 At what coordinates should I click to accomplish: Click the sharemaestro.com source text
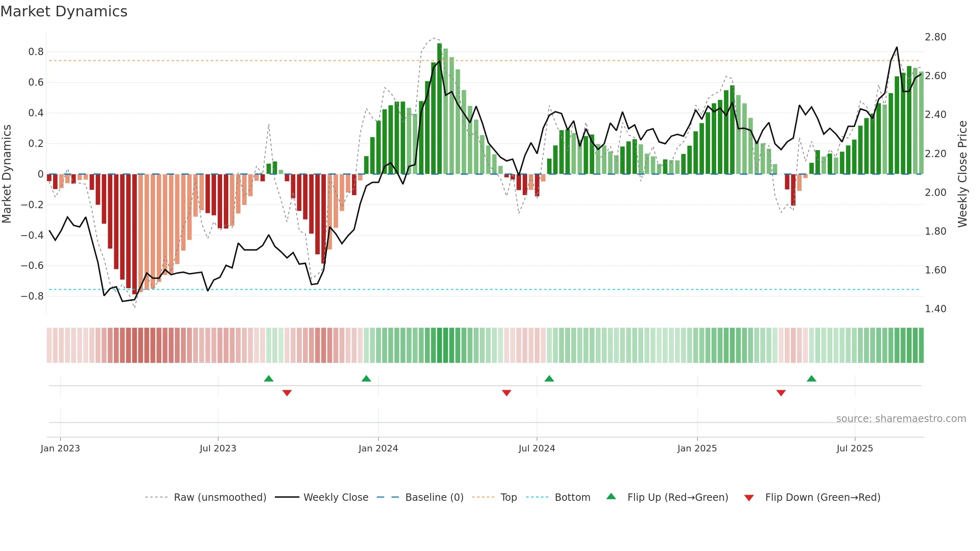point(901,418)
